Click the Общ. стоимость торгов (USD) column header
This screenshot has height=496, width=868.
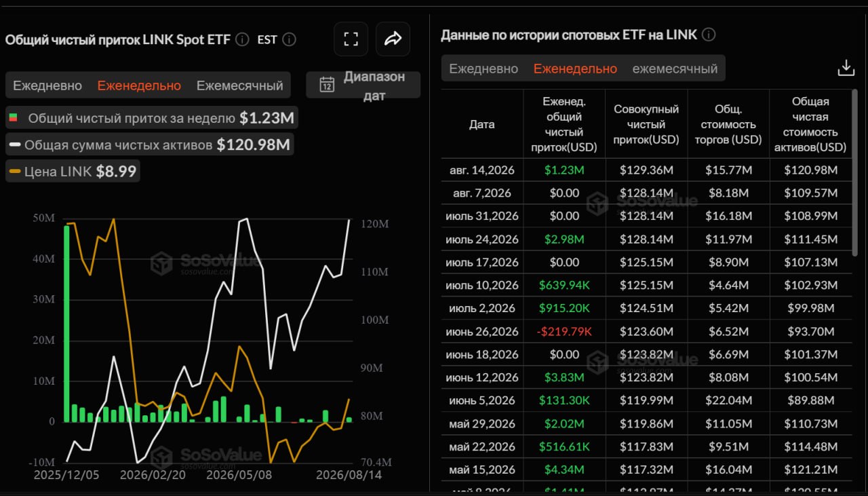tap(728, 124)
